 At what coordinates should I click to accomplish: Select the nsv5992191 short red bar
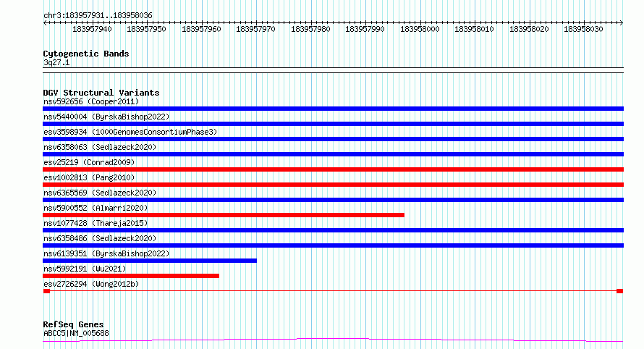coord(130,276)
